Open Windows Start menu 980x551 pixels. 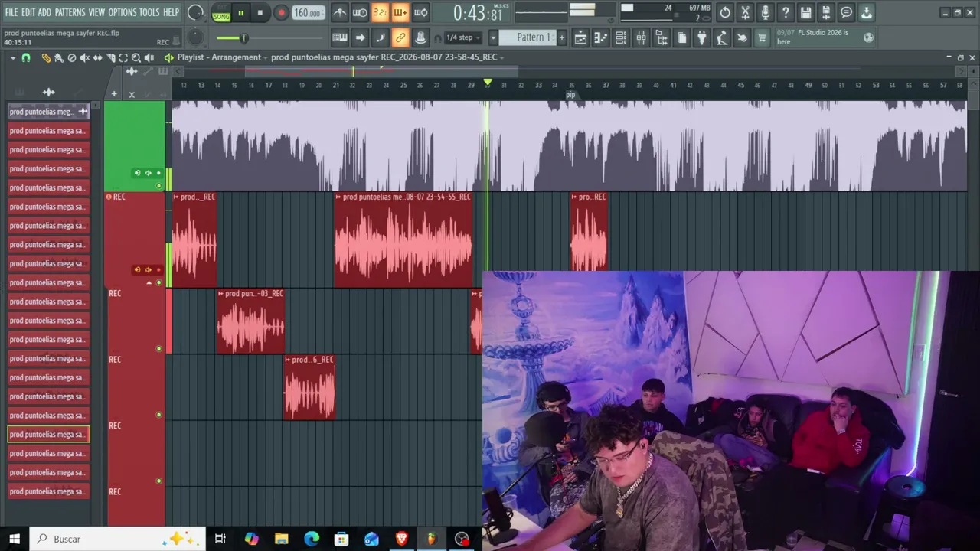15,539
